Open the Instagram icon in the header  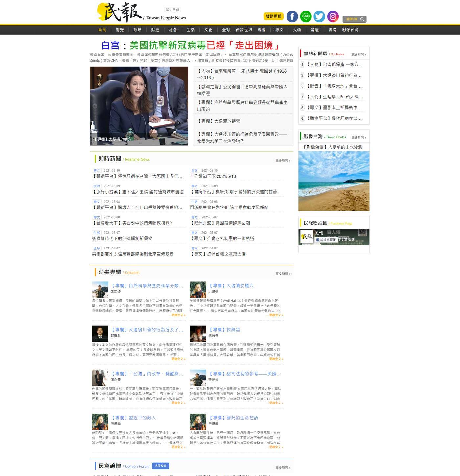332,16
